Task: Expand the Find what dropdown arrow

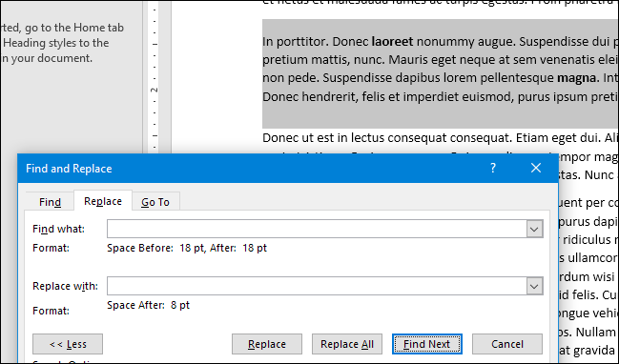Action: pos(534,229)
